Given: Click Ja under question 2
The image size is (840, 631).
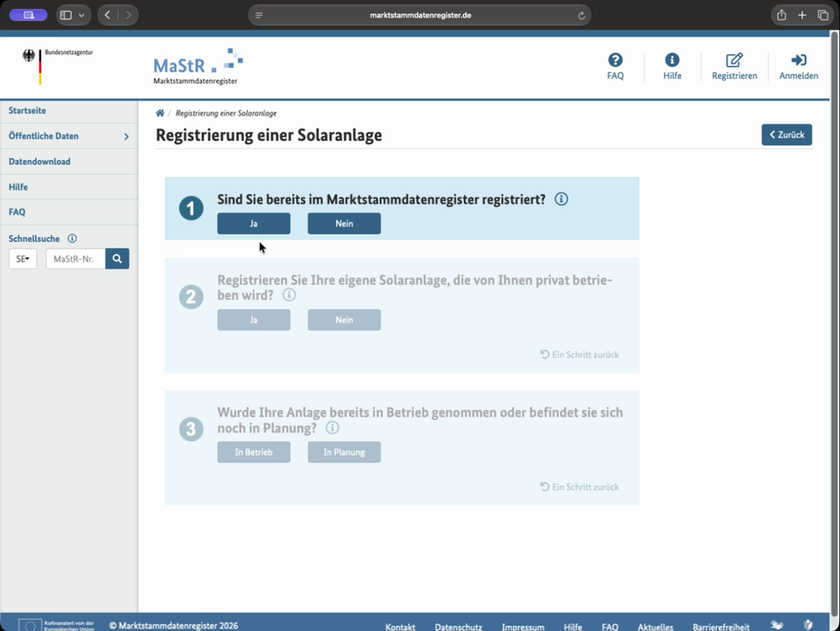Looking at the screenshot, I should click(254, 319).
